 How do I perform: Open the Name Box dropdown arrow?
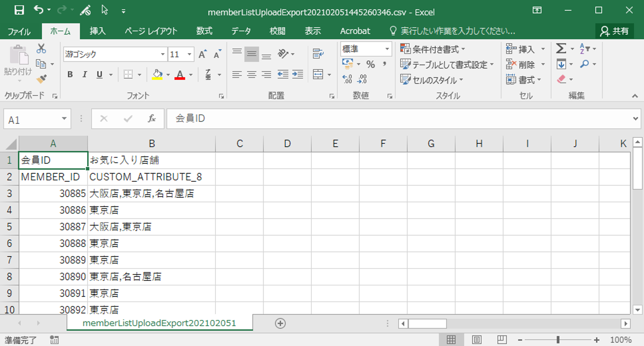coord(64,119)
